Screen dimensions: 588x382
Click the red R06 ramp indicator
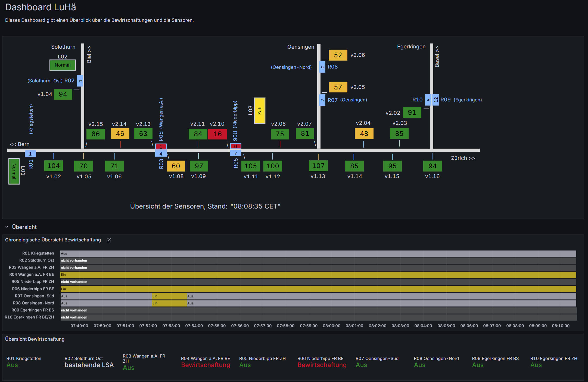[x=235, y=146]
